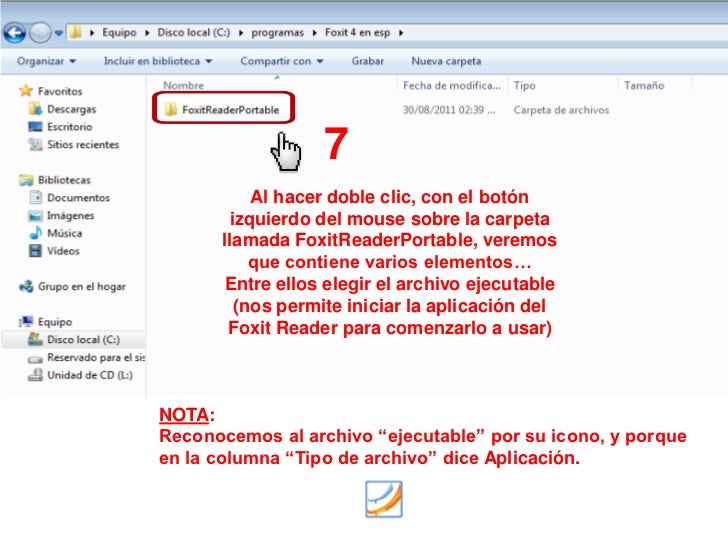Click the Grabar toolbar button
This screenshot has width=728, height=546.
pos(368,61)
